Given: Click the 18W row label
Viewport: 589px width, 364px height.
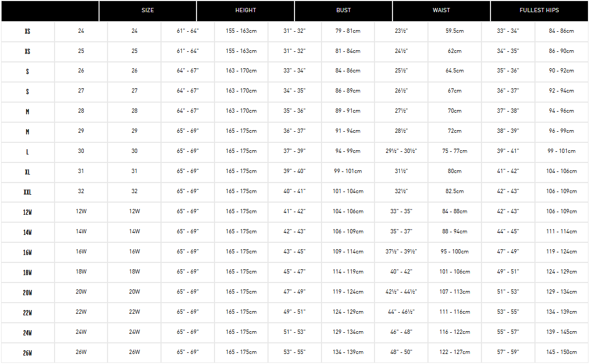Looking at the screenshot, I should click(28, 273).
